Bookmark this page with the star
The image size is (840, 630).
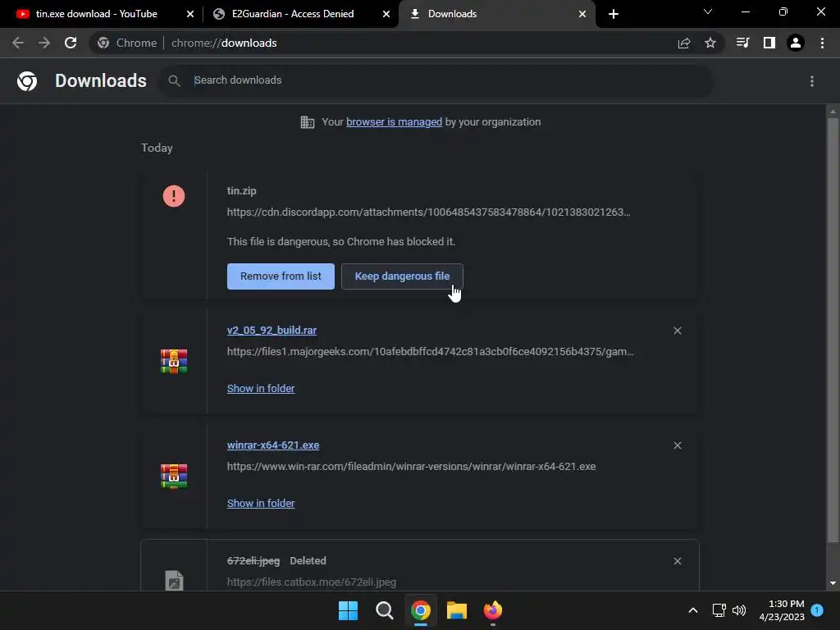coord(710,43)
